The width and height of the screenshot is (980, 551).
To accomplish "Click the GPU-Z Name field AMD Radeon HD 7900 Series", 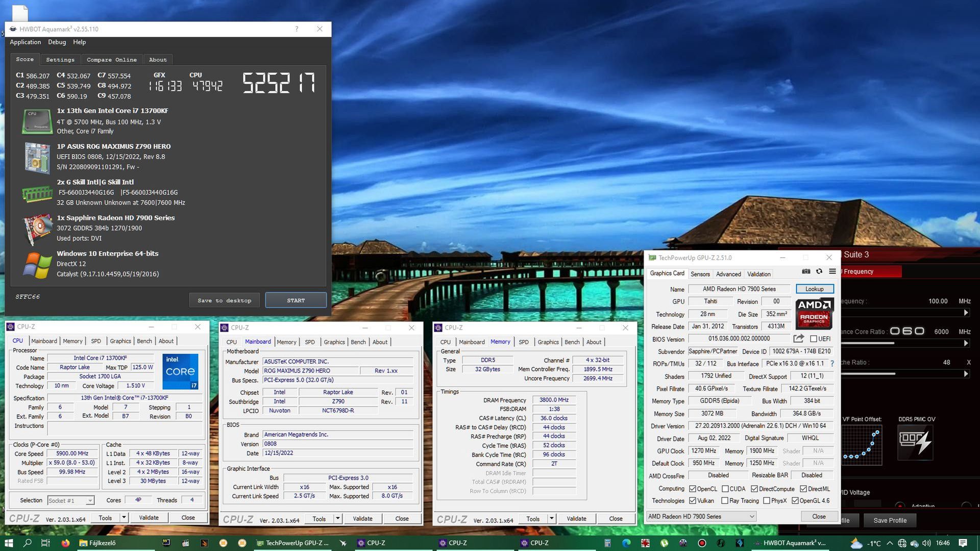I will click(739, 289).
